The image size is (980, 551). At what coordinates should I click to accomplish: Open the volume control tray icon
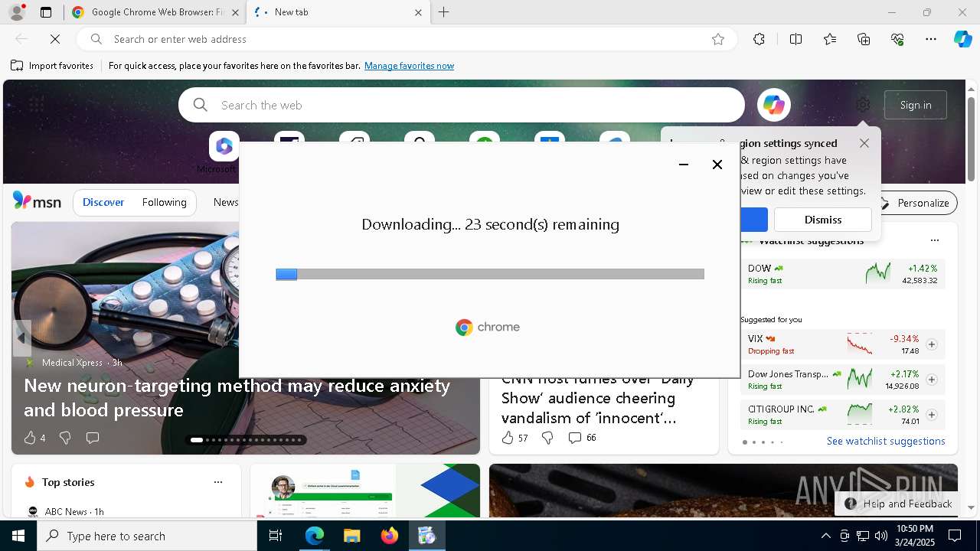pyautogui.click(x=881, y=536)
